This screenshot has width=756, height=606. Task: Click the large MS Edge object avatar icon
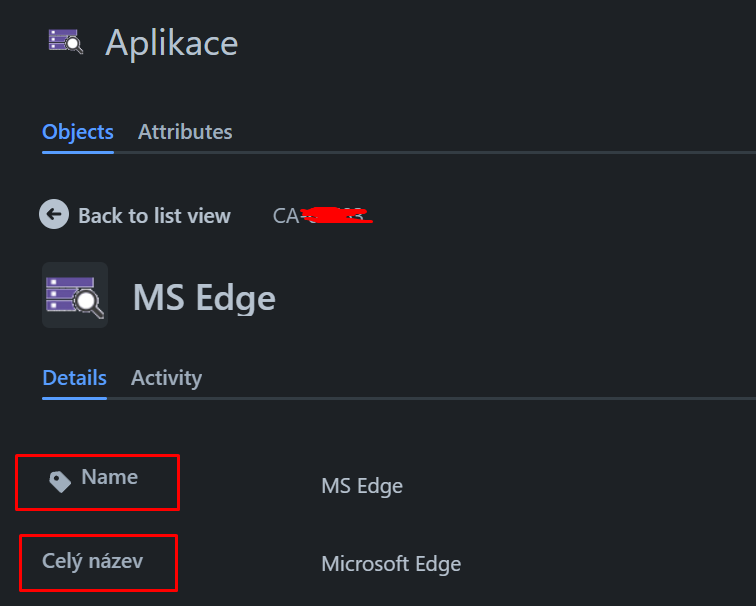point(75,295)
